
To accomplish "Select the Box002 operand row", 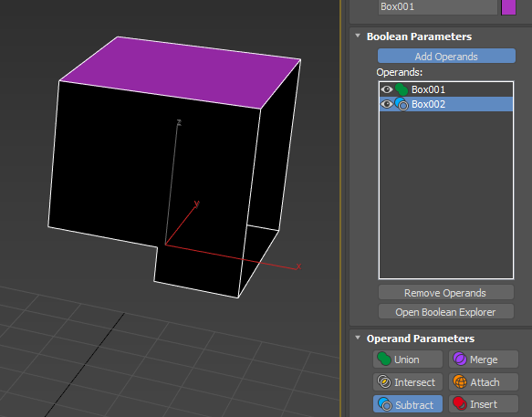I will click(446, 104).
